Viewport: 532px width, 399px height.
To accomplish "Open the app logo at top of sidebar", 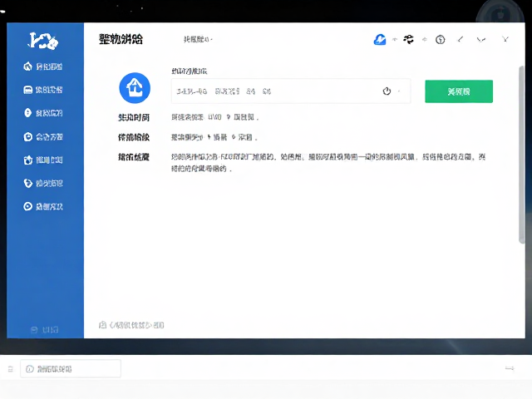I will [43, 41].
